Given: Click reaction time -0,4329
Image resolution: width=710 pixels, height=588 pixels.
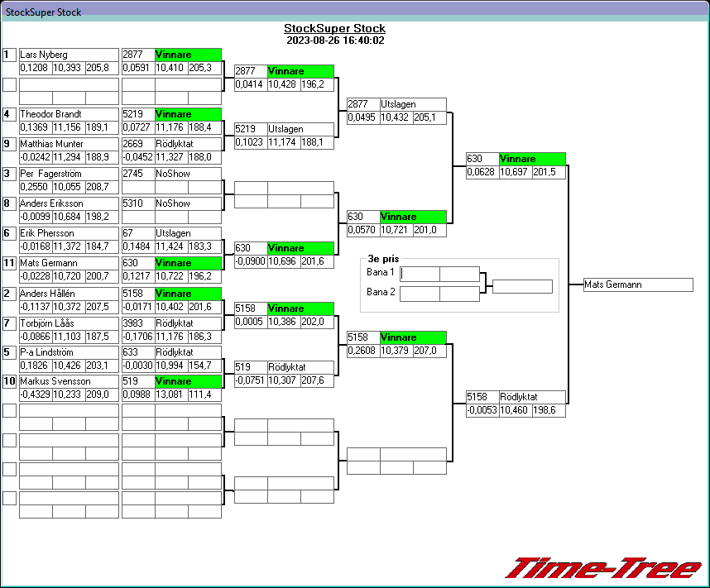Looking at the screenshot, I should (x=36, y=394).
